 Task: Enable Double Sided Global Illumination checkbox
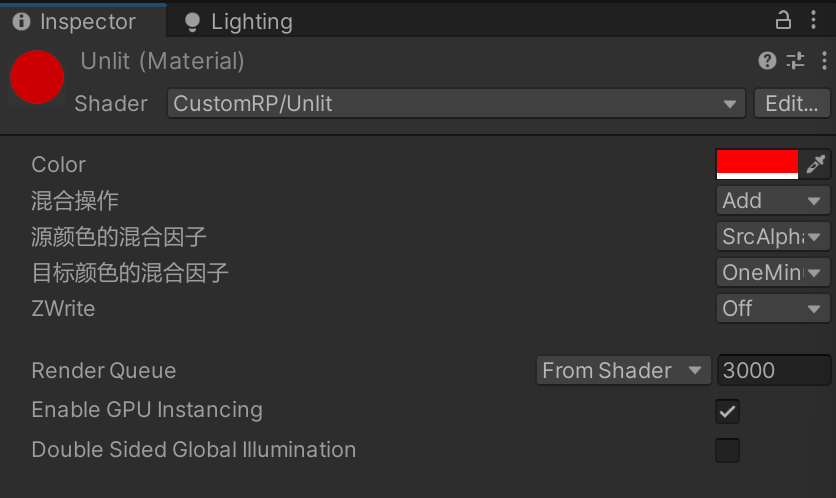727,450
